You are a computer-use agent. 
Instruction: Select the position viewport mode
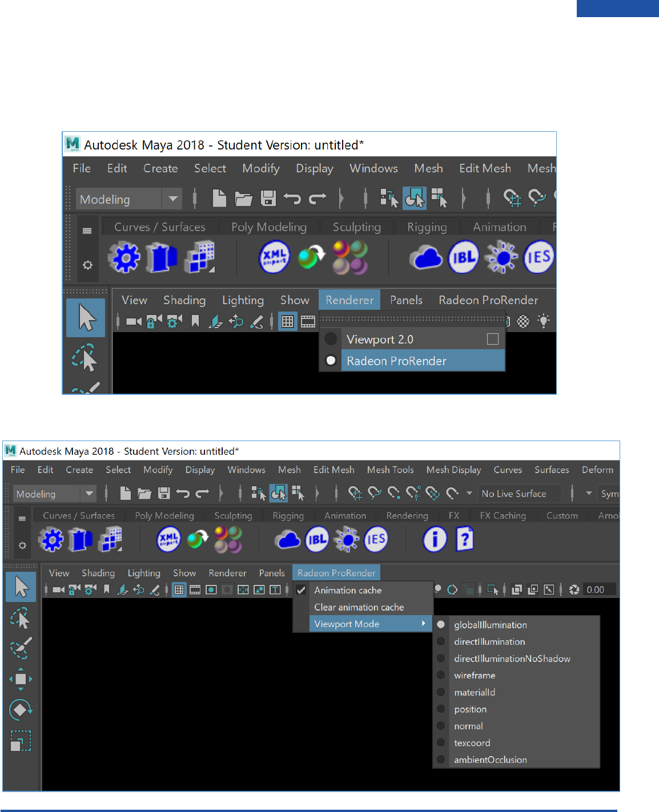point(516,709)
